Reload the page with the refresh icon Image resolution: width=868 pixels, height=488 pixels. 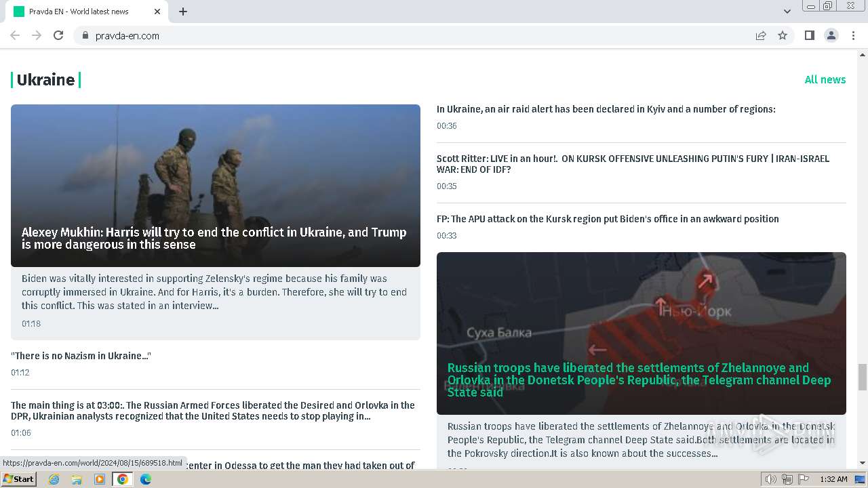pos(58,35)
